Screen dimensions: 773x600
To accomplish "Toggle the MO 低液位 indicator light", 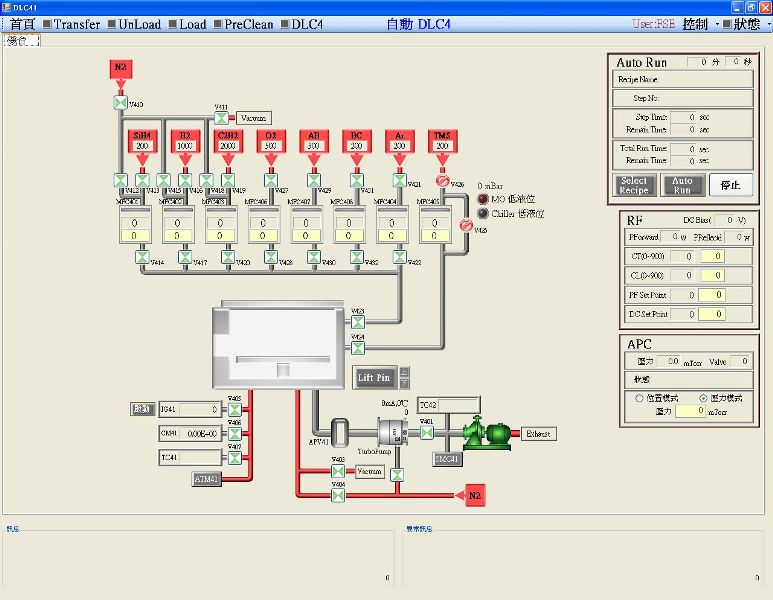I will (483, 199).
